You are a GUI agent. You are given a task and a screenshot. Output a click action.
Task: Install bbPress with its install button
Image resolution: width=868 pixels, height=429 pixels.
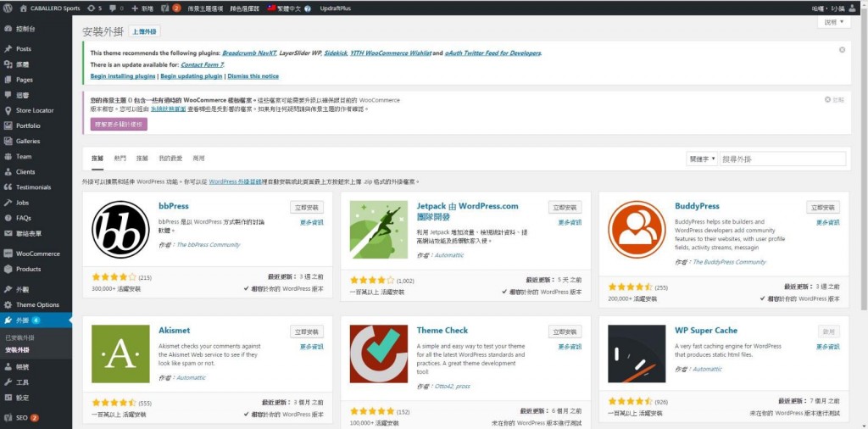click(x=307, y=207)
